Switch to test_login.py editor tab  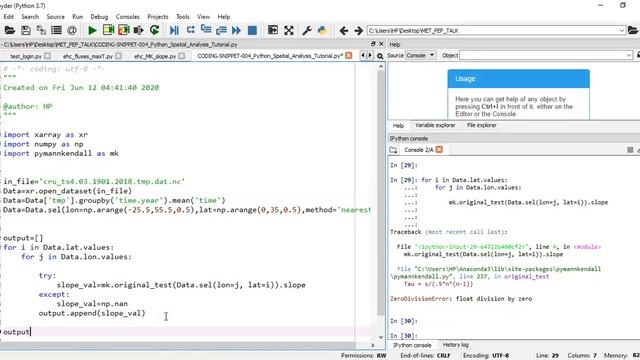[26, 56]
